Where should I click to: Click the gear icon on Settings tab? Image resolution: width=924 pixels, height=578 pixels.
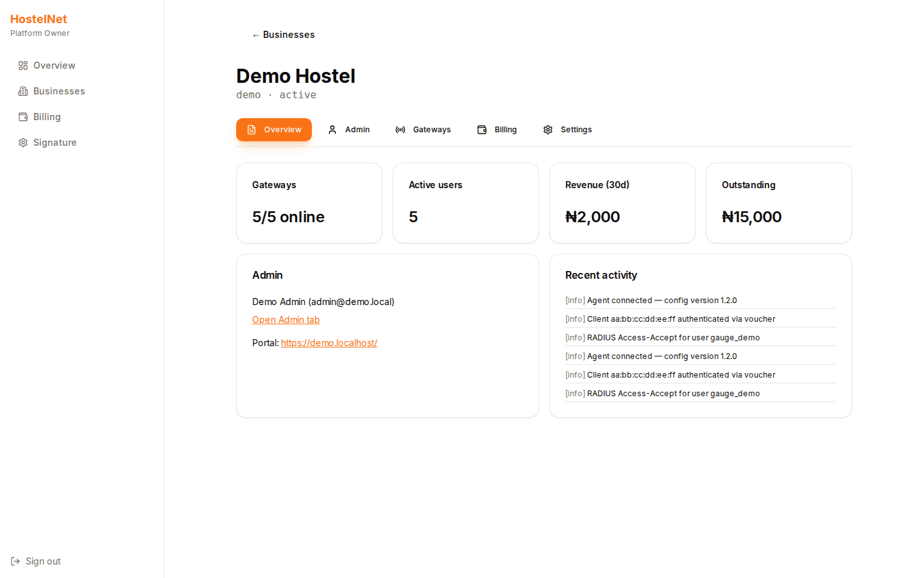pos(548,130)
